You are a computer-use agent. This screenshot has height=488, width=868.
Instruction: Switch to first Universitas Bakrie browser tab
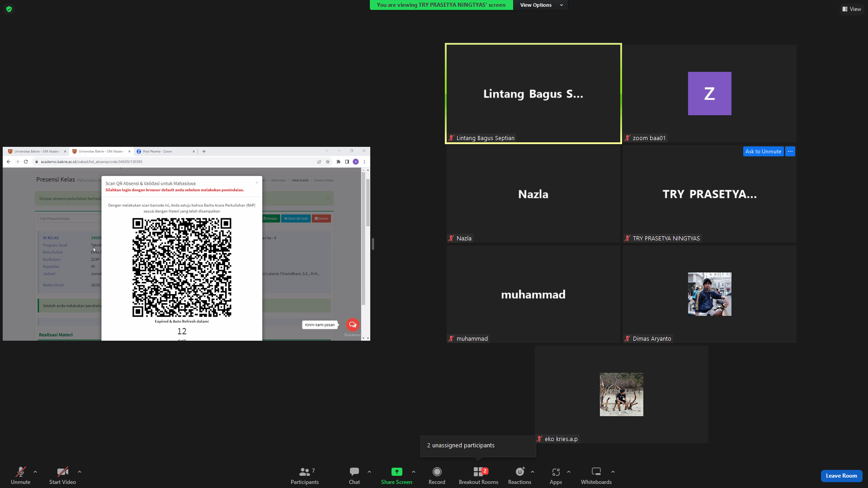pos(36,151)
